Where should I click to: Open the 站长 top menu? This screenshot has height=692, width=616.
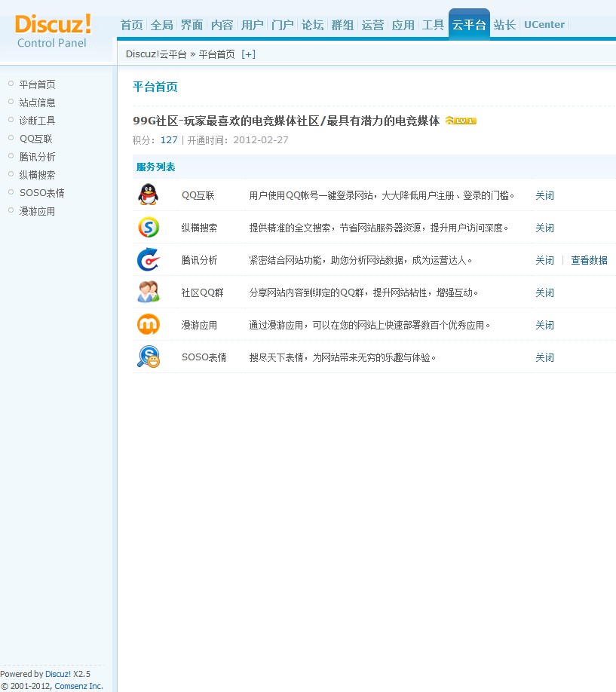tap(504, 25)
